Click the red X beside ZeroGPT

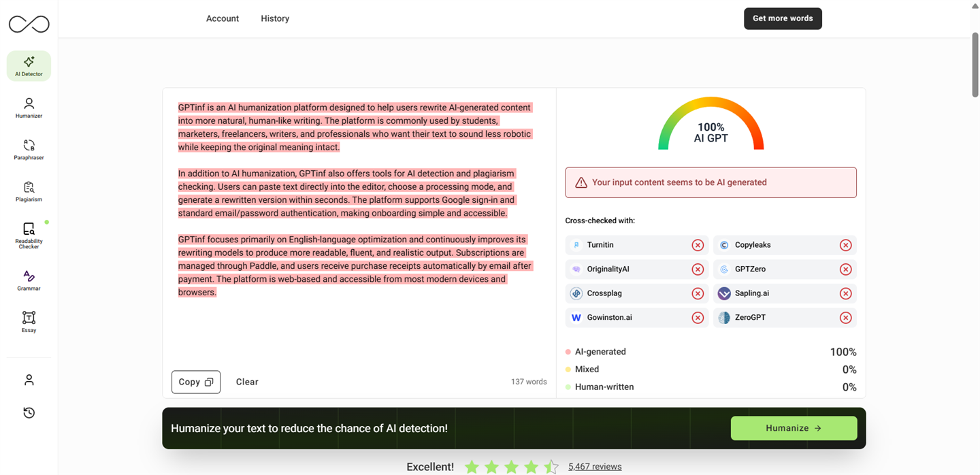pos(845,318)
